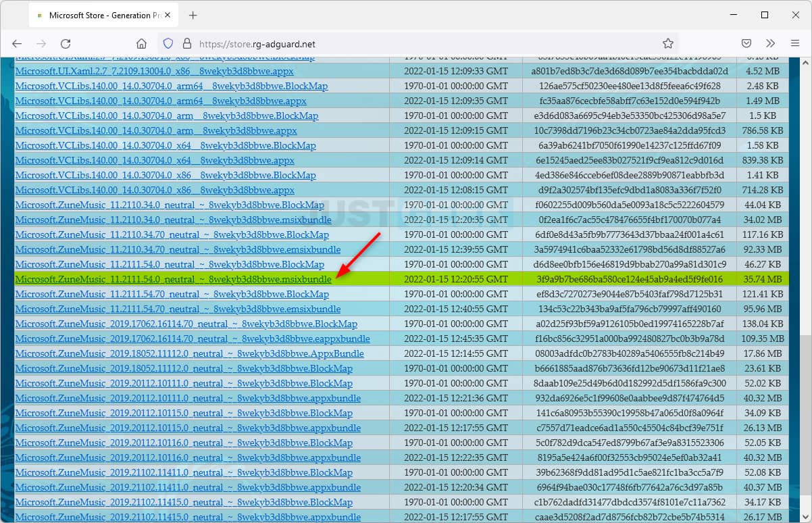Screen dimensions: 812x523
Task: Click the site security padlock icon
Action: (x=186, y=43)
